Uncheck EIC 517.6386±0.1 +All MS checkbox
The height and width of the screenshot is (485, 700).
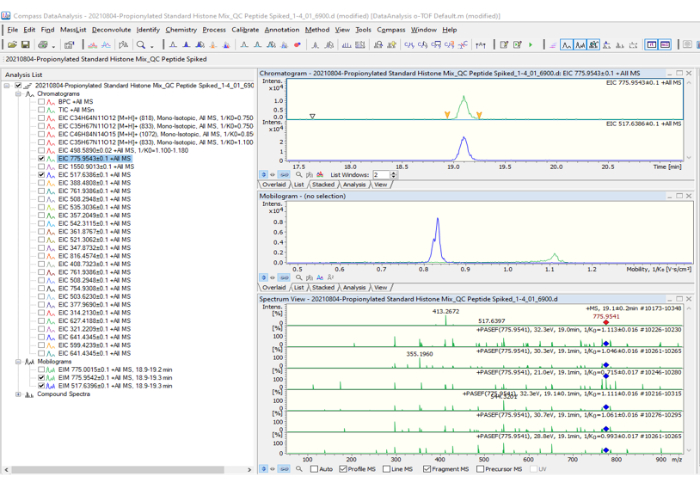click(42, 175)
